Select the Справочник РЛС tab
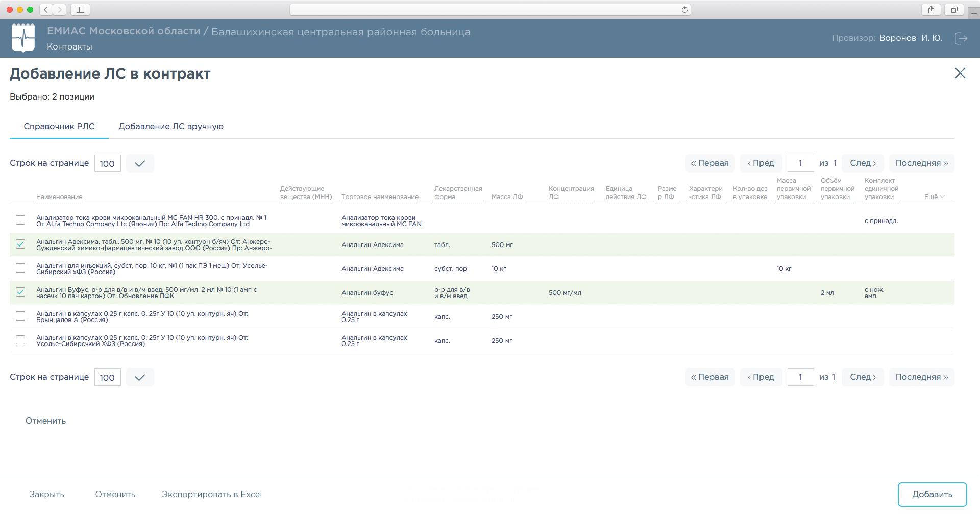This screenshot has width=980, height=517. pyautogui.click(x=59, y=127)
